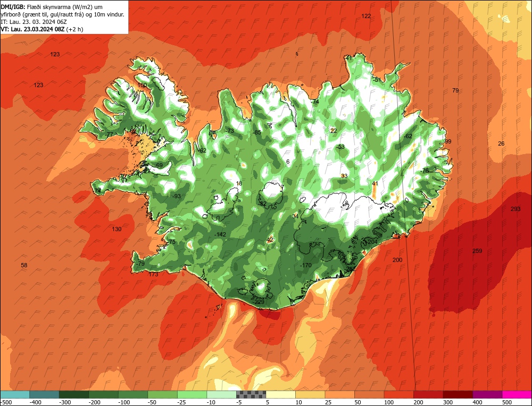
Task: Click the map value '-204' near the southeast coast
Action: [x=372, y=242]
